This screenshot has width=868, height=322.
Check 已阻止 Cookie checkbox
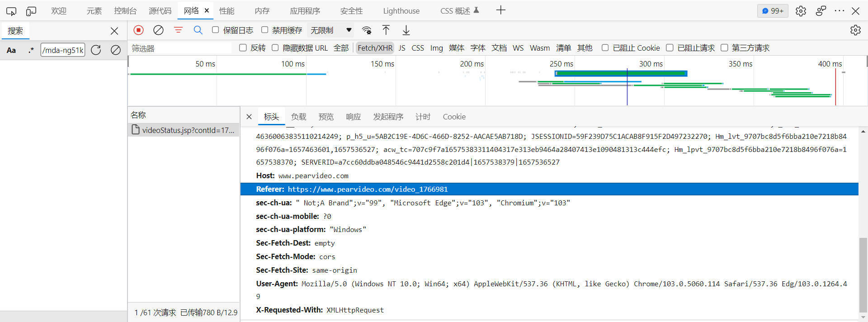[x=605, y=47]
